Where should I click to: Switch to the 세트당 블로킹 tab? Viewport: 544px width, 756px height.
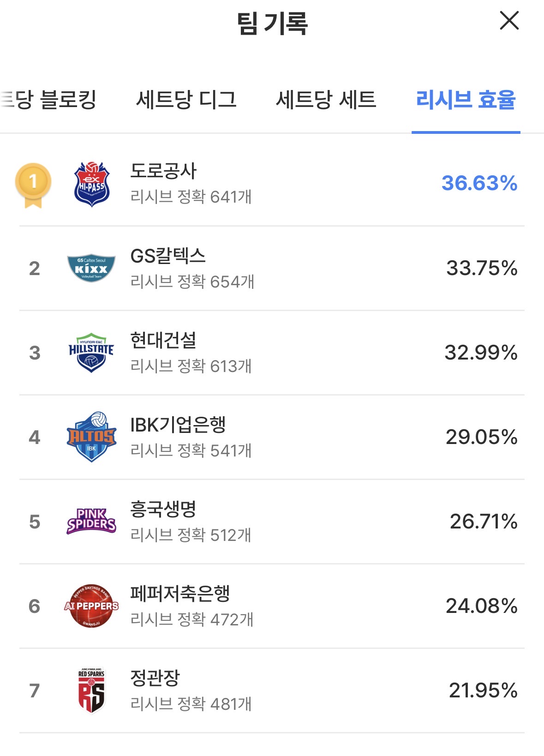pyautogui.click(x=48, y=100)
